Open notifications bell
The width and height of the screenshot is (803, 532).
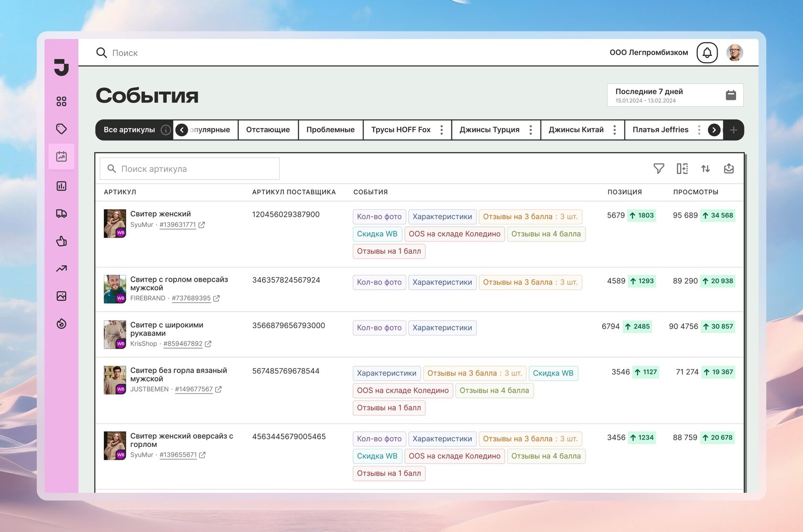(707, 53)
